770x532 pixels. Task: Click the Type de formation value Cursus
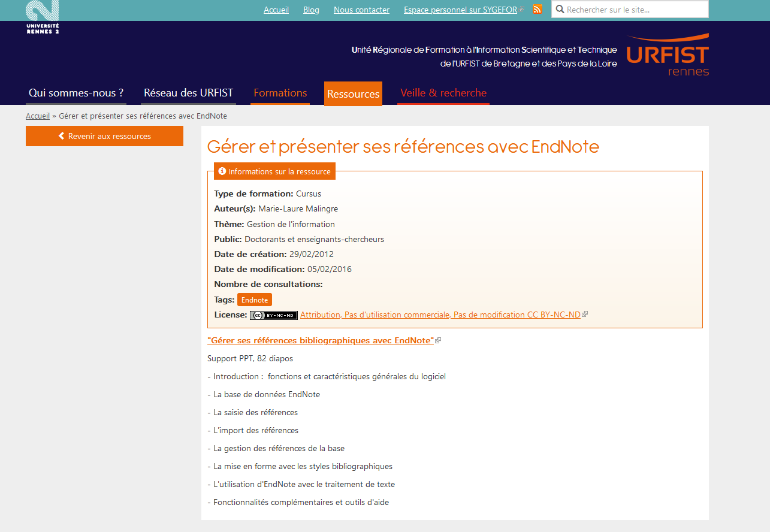(309, 194)
